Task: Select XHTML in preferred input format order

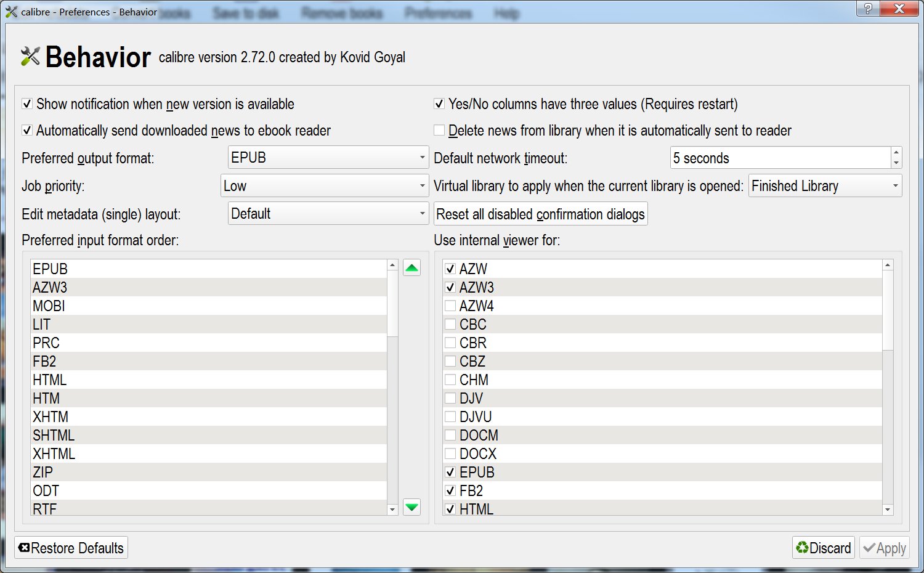Action: 209,453
